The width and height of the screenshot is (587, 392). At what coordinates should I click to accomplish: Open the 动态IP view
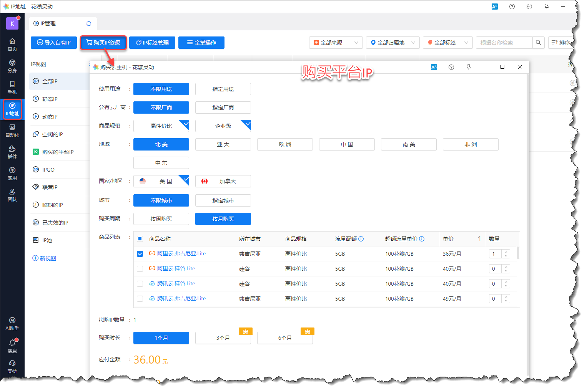coord(59,117)
